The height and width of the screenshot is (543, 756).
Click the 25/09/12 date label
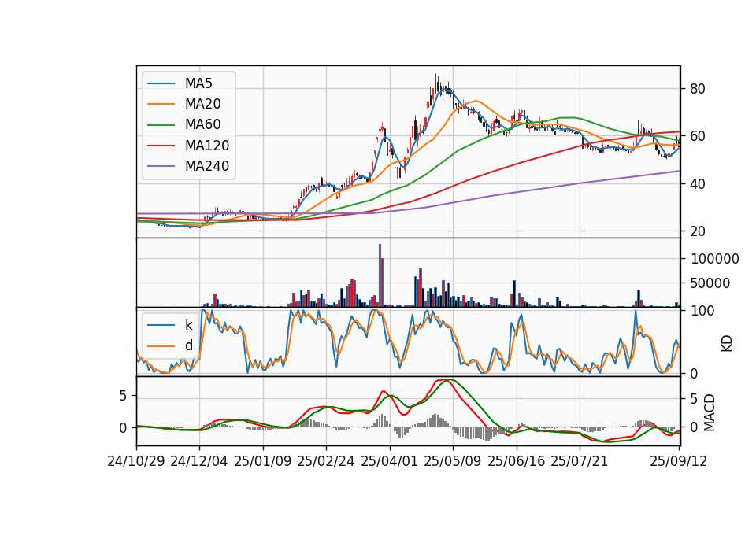pos(678,461)
